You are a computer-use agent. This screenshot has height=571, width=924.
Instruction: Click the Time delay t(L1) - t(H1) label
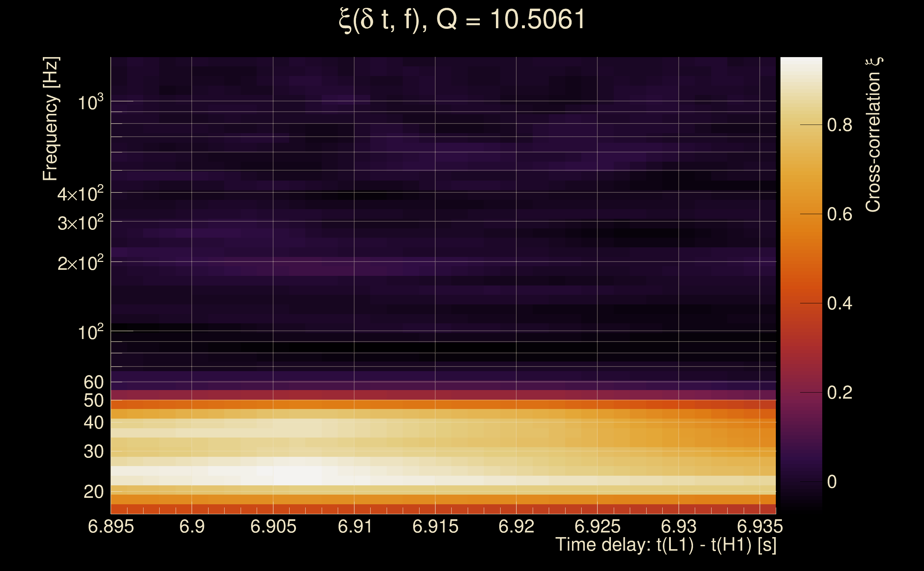tap(666, 545)
